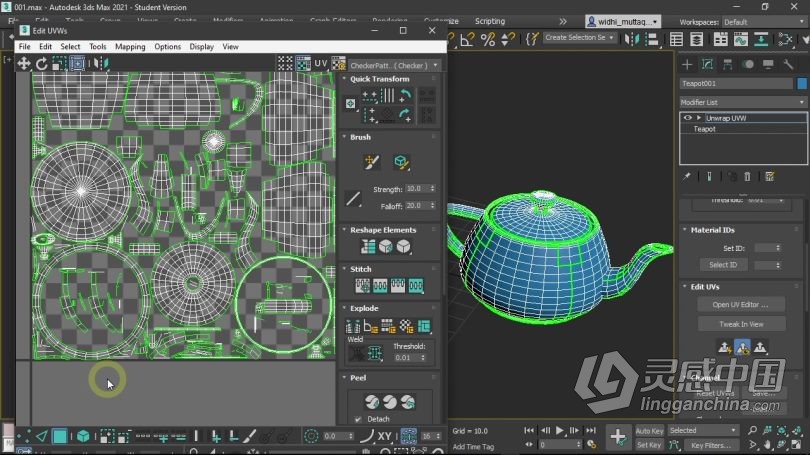The image size is (810, 455).
Task: Select Polygon sub-object mode in bottom toolbar
Action: (60, 436)
